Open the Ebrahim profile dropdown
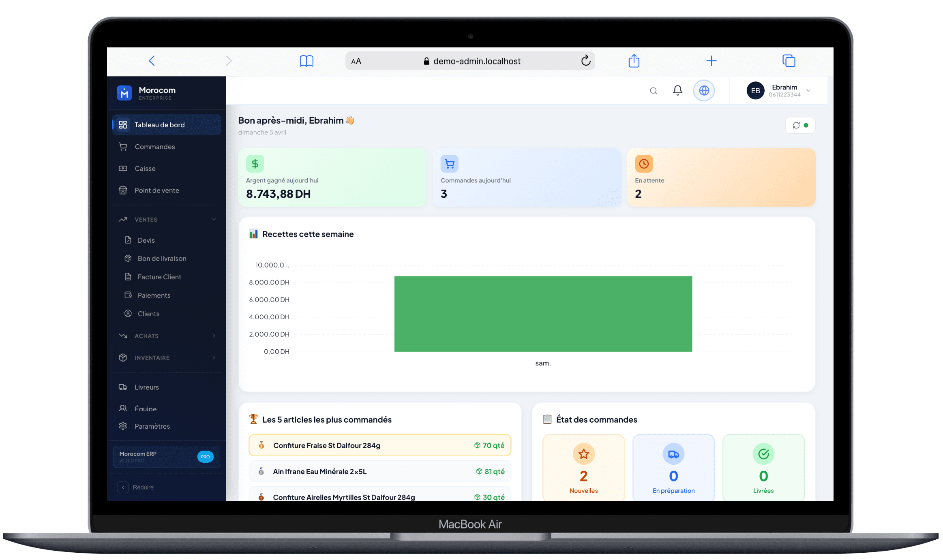This screenshot has width=943, height=560. [808, 90]
